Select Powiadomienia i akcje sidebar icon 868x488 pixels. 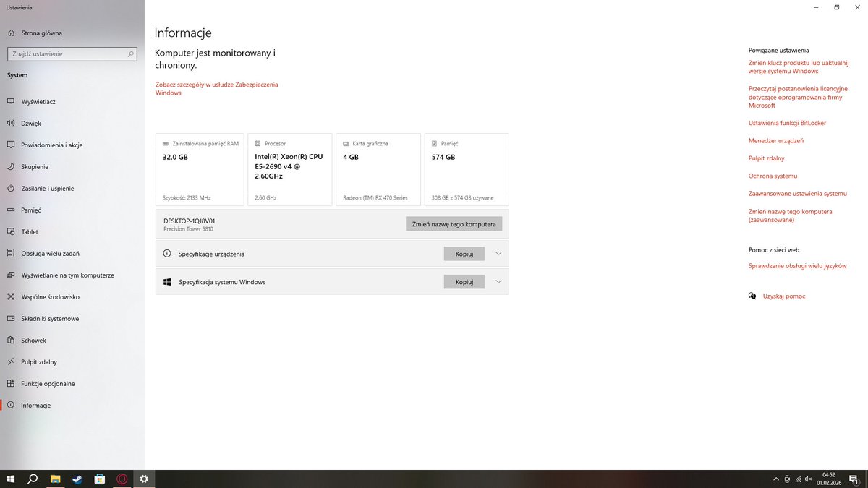click(11, 145)
